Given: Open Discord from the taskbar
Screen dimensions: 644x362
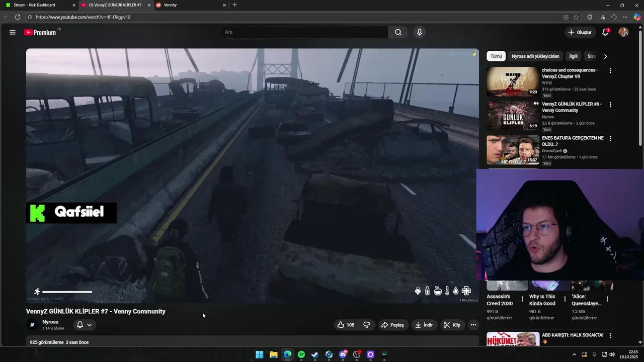Looking at the screenshot, I should tap(343, 354).
